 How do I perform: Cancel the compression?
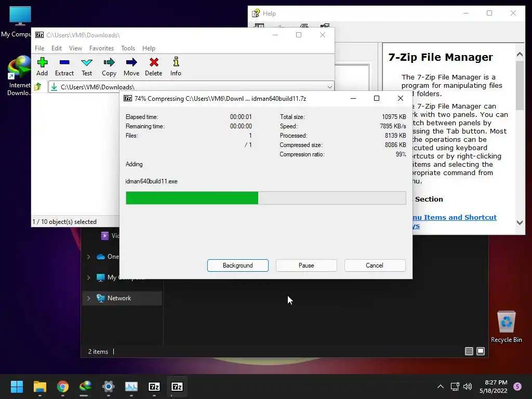(x=375, y=265)
